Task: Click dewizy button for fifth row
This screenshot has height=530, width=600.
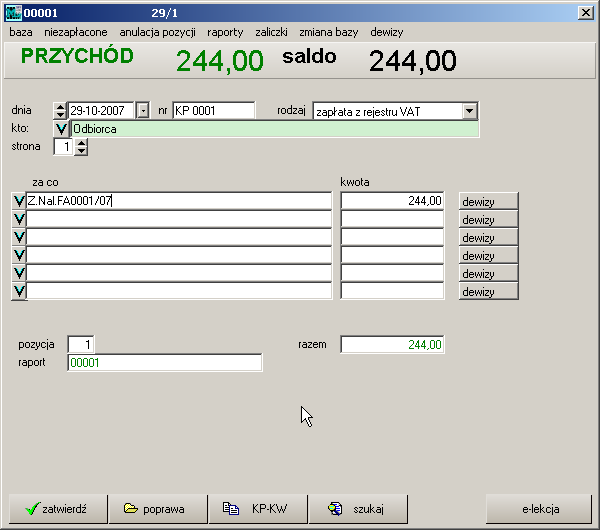Action: click(489, 273)
